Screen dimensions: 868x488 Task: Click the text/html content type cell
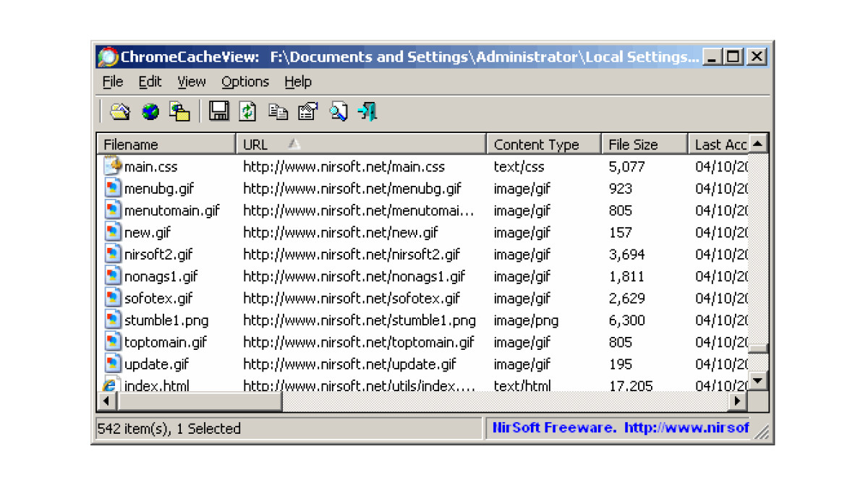(x=522, y=385)
